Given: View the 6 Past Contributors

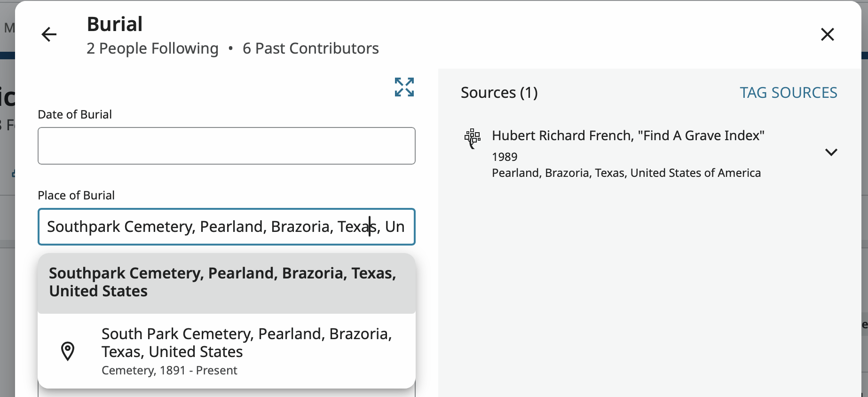Looking at the screenshot, I should (x=310, y=48).
